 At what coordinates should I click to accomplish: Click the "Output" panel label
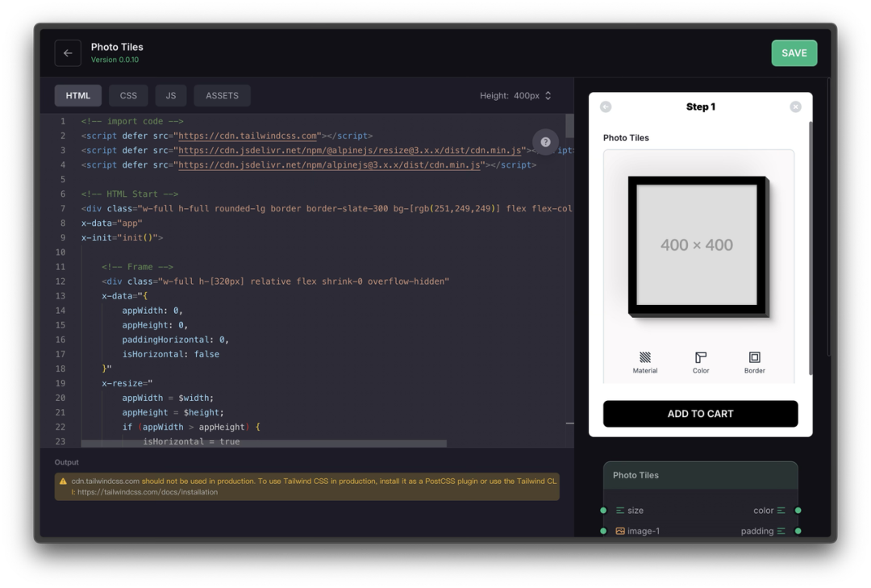tap(67, 462)
